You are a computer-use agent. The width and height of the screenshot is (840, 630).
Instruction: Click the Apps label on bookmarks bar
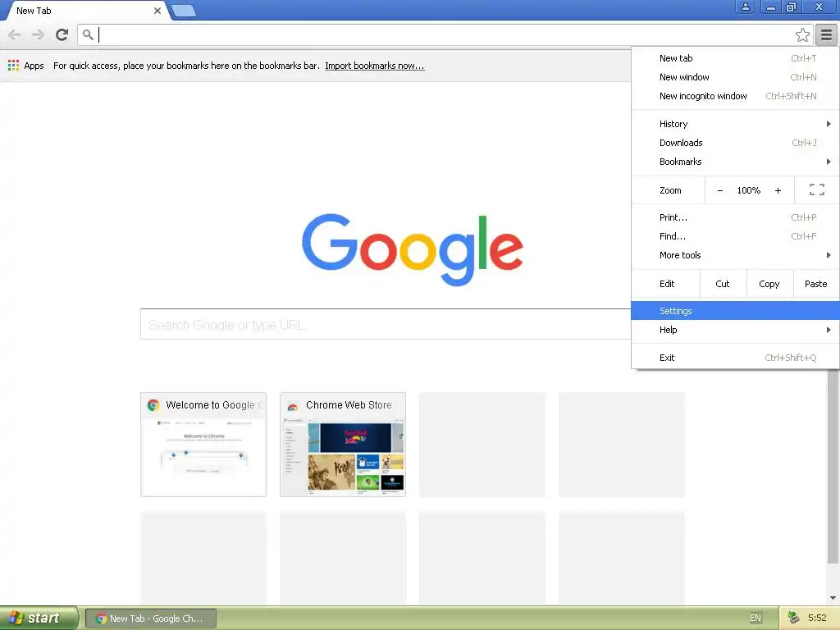pos(34,66)
